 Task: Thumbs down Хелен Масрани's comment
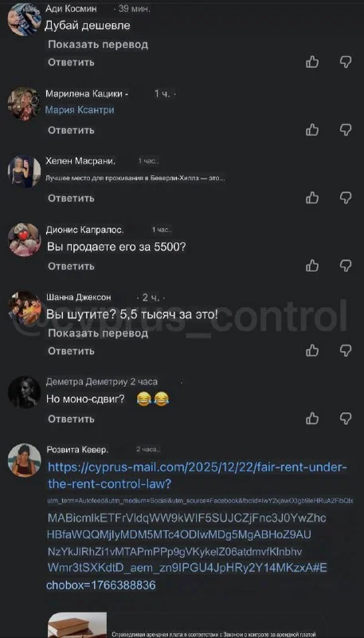point(346,198)
